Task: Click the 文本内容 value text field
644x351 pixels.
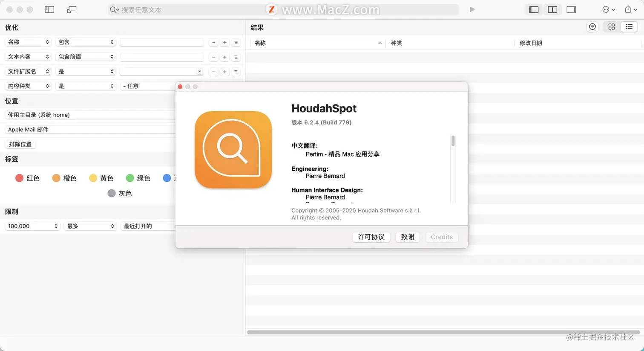Action: coord(161,57)
